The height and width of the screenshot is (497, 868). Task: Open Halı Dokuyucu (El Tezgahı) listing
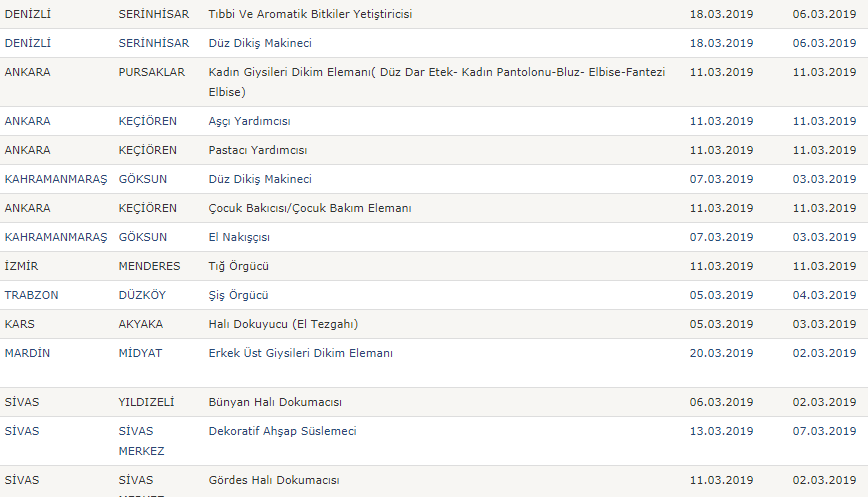click(283, 324)
